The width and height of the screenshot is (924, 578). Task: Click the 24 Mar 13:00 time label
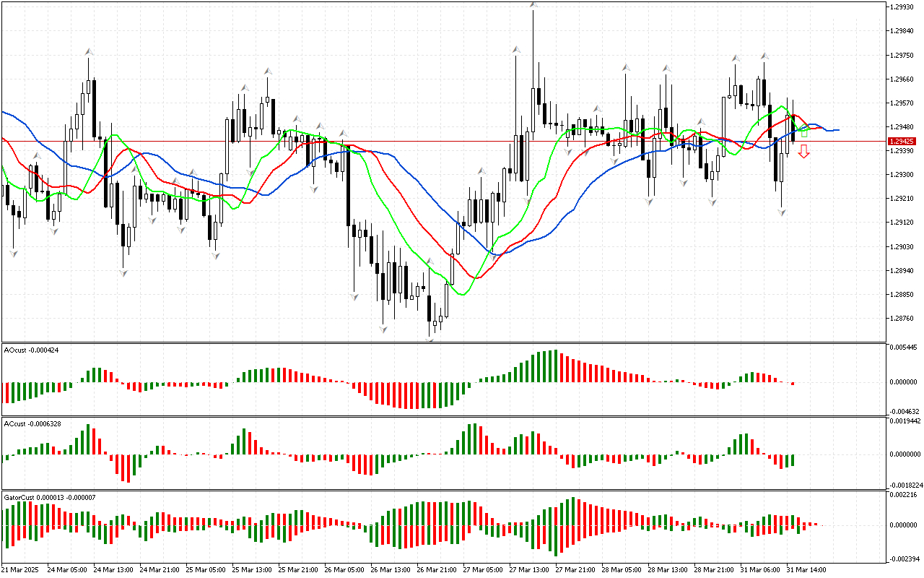tap(113, 569)
